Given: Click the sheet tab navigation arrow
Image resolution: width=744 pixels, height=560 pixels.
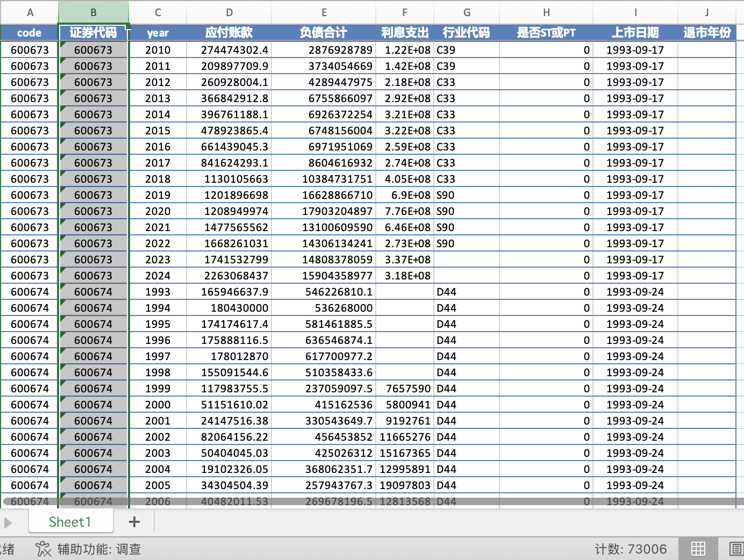Looking at the screenshot, I should pyautogui.click(x=8, y=522).
